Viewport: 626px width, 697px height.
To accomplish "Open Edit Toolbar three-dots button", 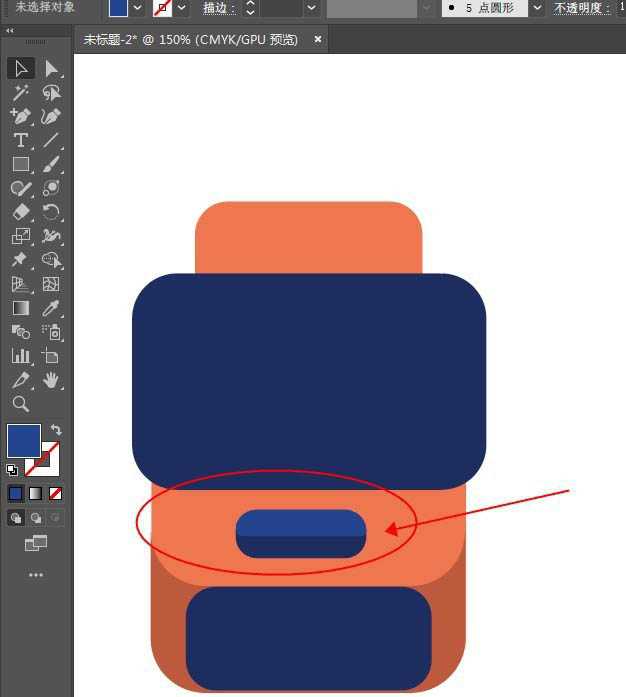I will 36,575.
